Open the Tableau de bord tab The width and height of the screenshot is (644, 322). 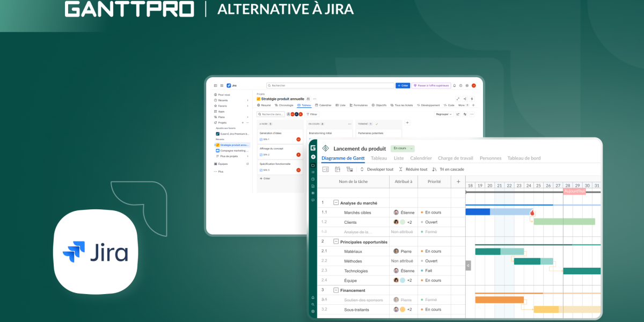(524, 158)
